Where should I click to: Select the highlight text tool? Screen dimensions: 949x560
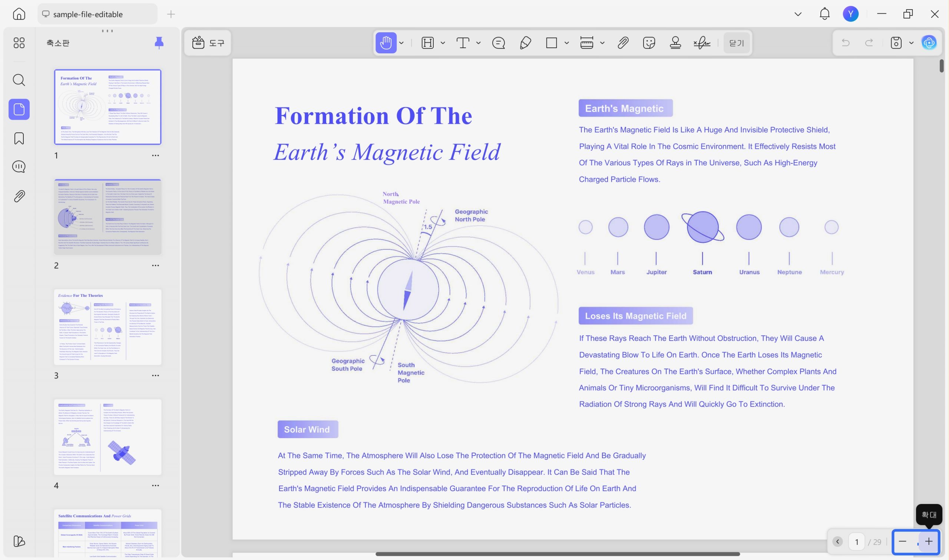coord(427,43)
